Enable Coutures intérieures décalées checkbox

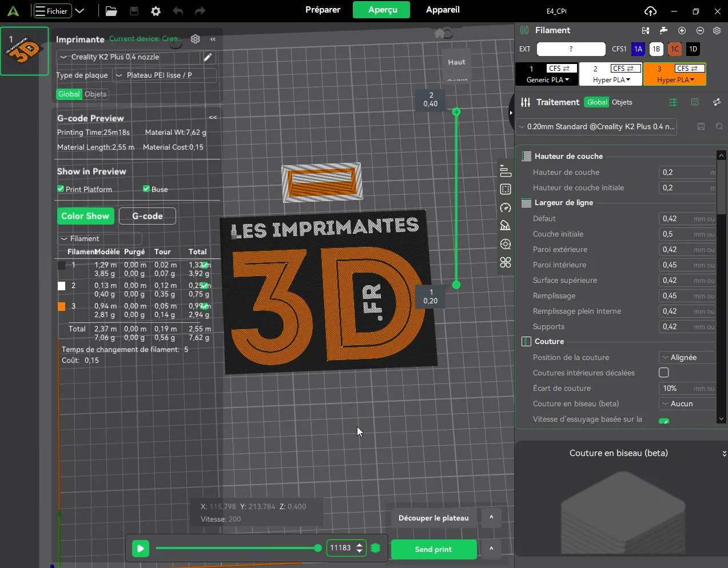tap(664, 373)
